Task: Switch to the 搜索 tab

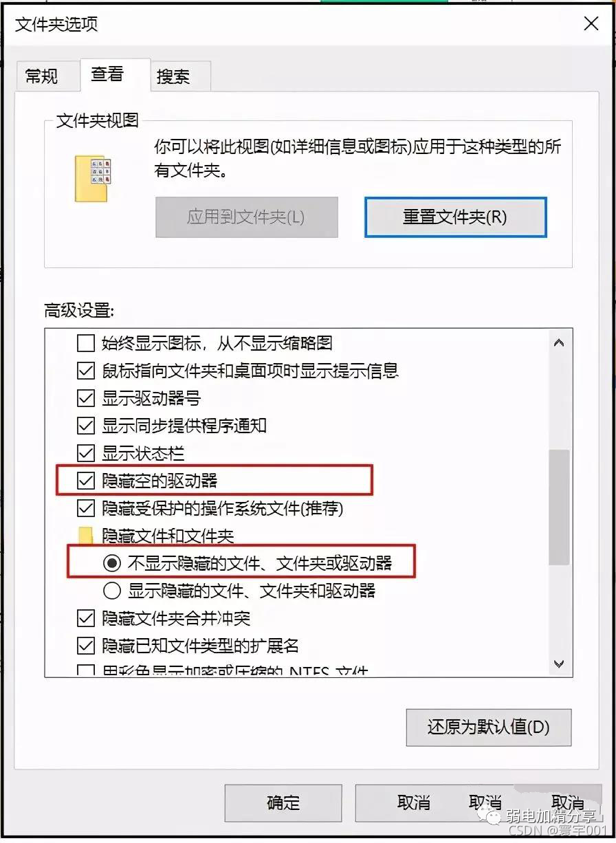Action: 173,76
